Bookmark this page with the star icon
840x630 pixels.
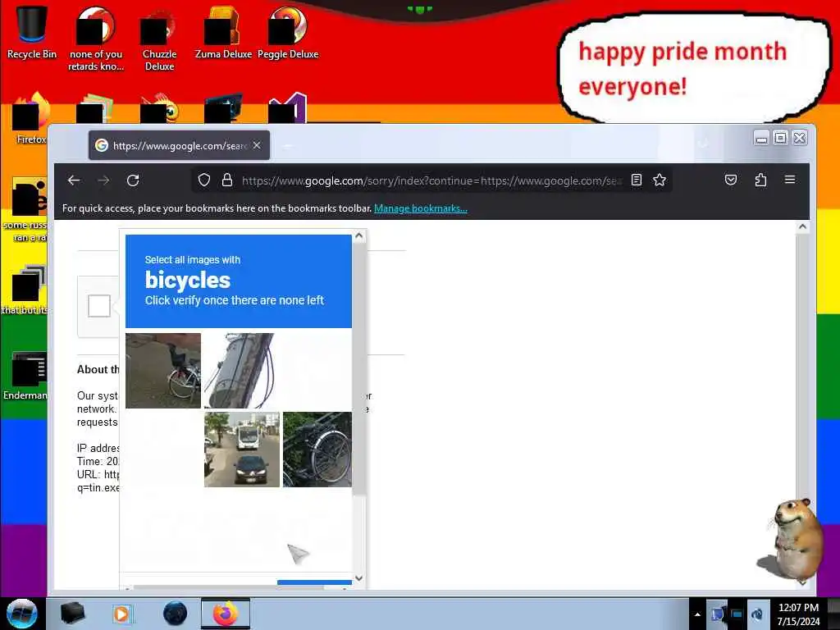[660, 180]
